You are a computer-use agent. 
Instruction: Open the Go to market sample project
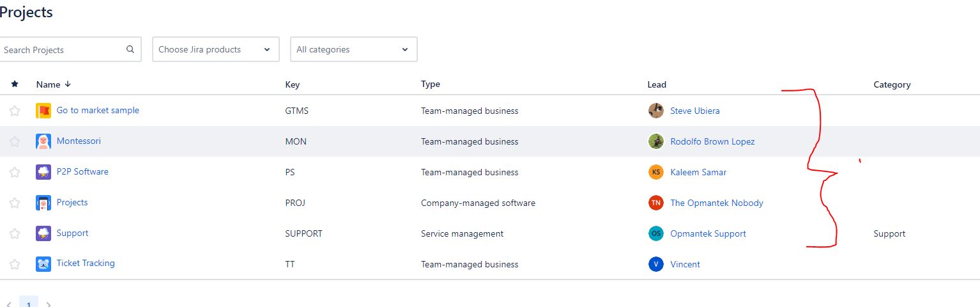pos(98,110)
